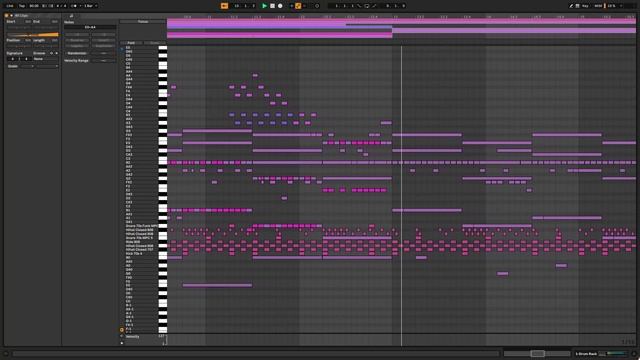Viewport: 640px width, 360px height.
Task: Click the Focus button above piano roll
Action: coord(143,21)
